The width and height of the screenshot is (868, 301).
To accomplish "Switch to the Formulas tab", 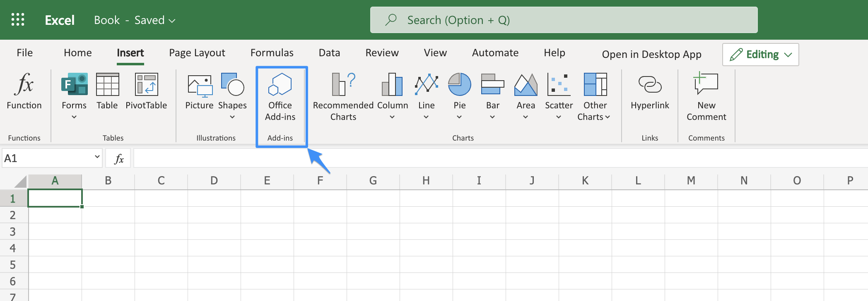I will [272, 53].
